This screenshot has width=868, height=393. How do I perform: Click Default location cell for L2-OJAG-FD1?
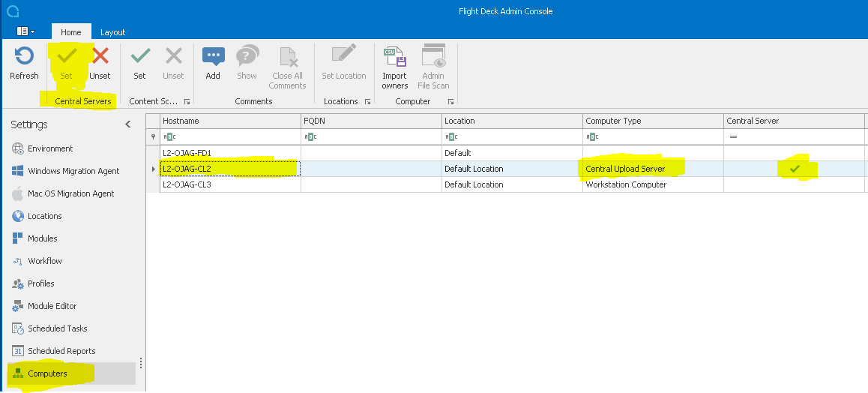tap(513, 153)
